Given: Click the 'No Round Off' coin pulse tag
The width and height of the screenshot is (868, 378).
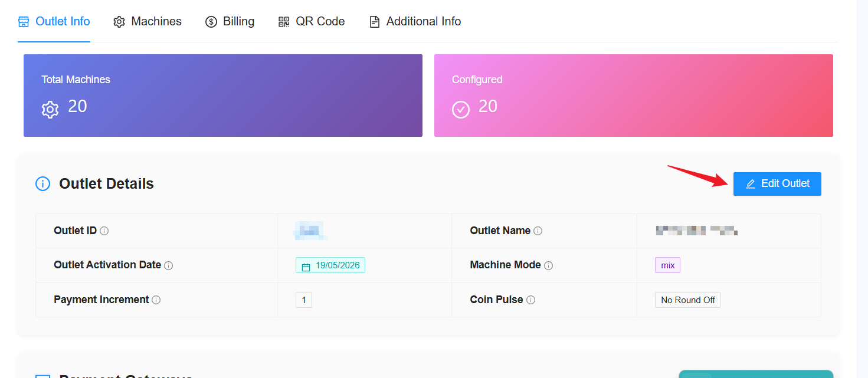Looking at the screenshot, I should pos(688,300).
